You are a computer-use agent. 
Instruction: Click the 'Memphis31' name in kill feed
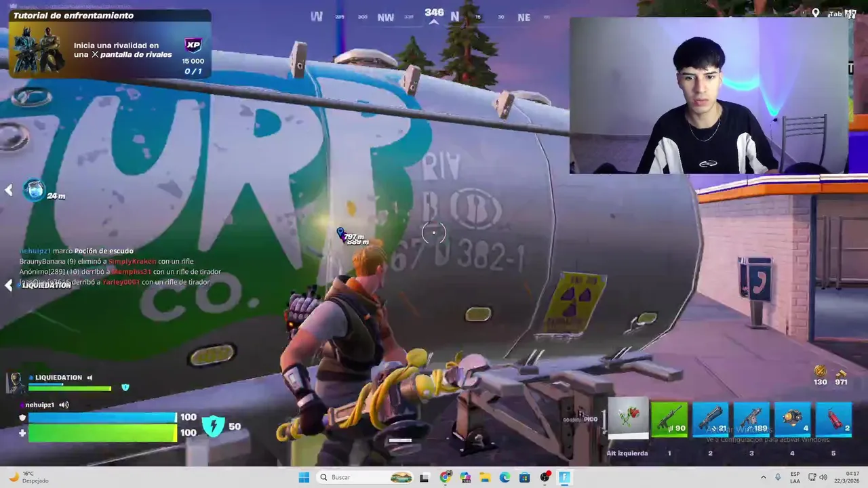click(x=132, y=272)
